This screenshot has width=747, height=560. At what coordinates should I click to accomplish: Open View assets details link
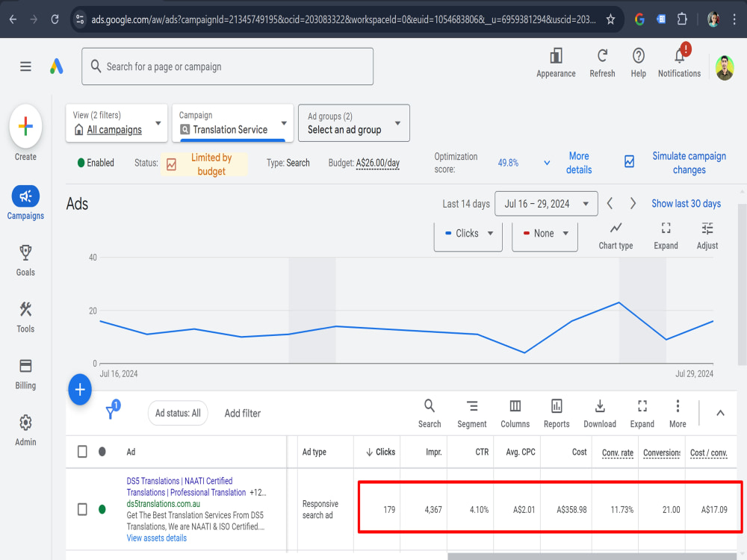click(x=156, y=538)
